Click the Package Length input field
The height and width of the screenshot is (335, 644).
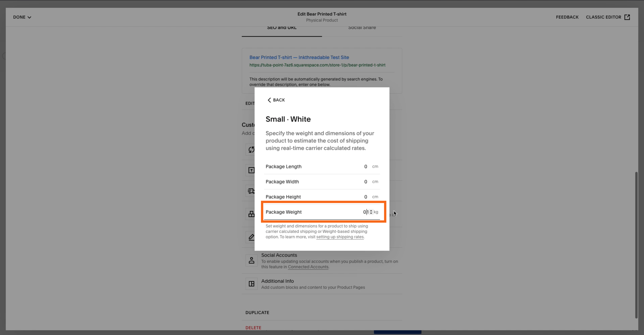(x=365, y=167)
